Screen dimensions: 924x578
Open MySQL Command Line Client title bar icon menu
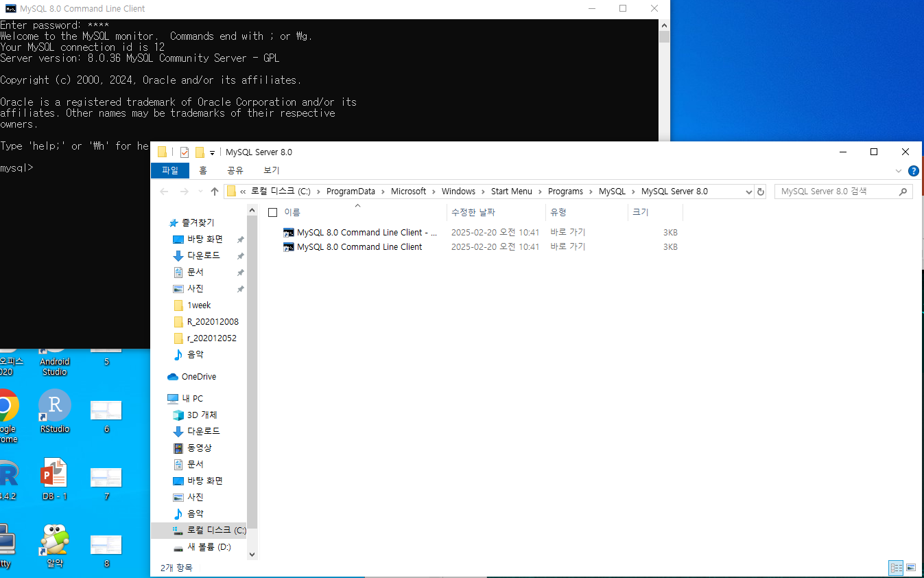point(11,9)
